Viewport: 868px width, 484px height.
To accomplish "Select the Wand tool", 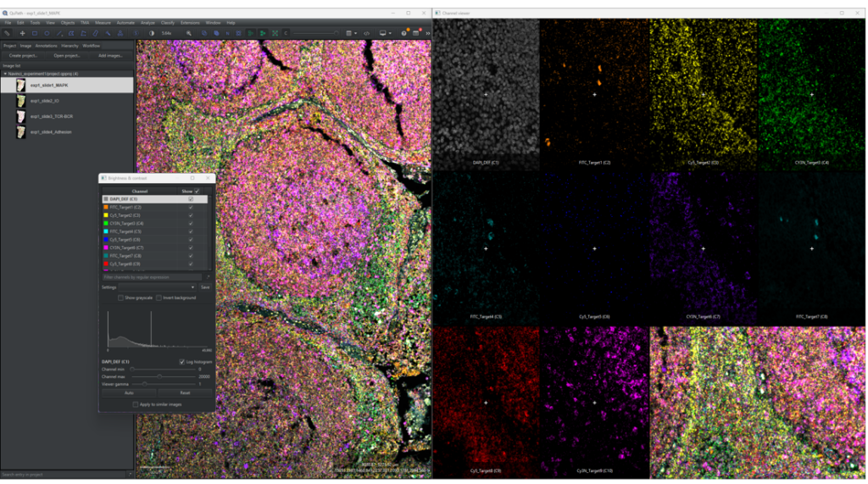I will point(108,33).
